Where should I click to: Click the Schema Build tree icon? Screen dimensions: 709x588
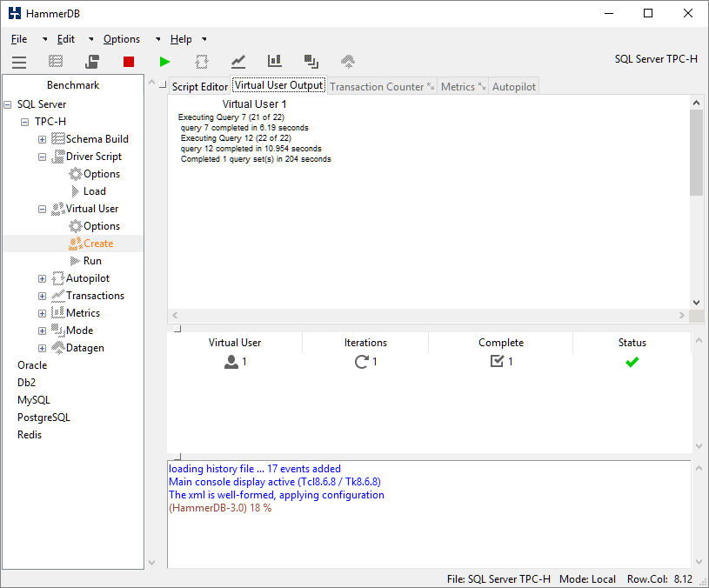click(58, 138)
